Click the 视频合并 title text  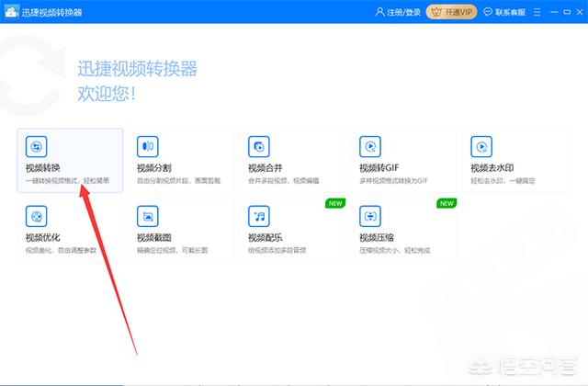click(266, 168)
